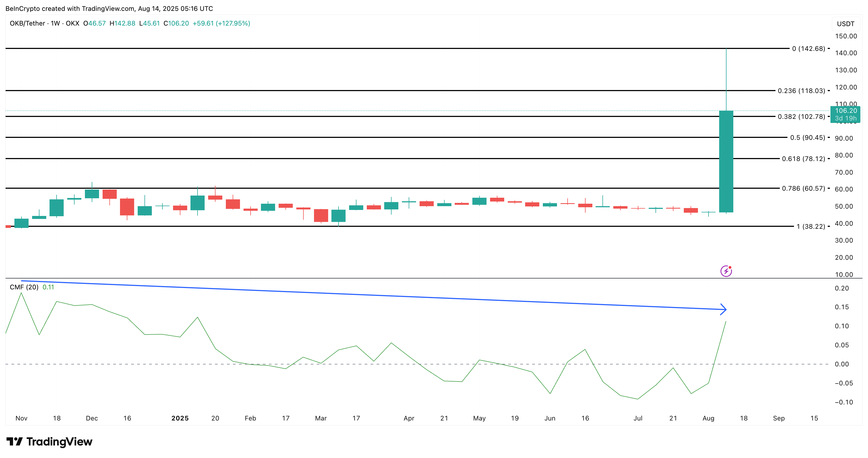Click the purple lightning bolt event icon
This screenshot has height=458, width=868.
point(726,271)
